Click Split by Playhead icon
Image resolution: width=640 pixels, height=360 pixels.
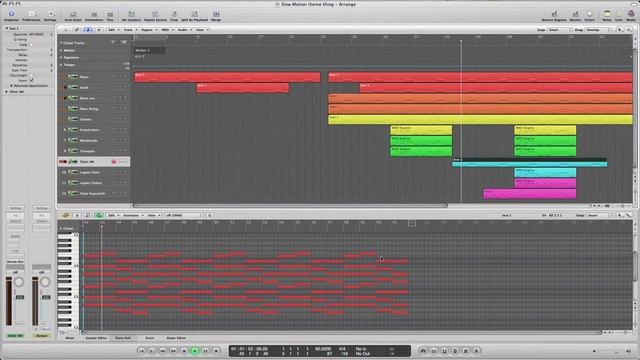pyautogui.click(x=194, y=16)
